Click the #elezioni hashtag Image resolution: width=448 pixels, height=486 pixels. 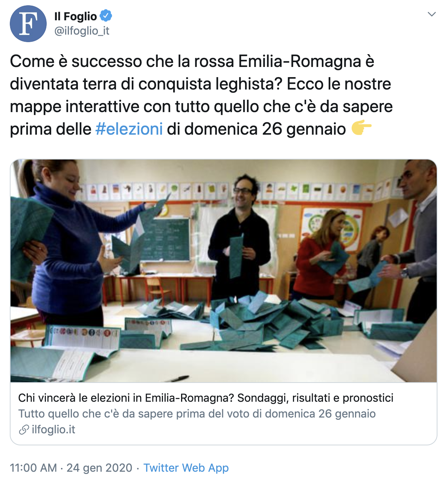pos(129,129)
